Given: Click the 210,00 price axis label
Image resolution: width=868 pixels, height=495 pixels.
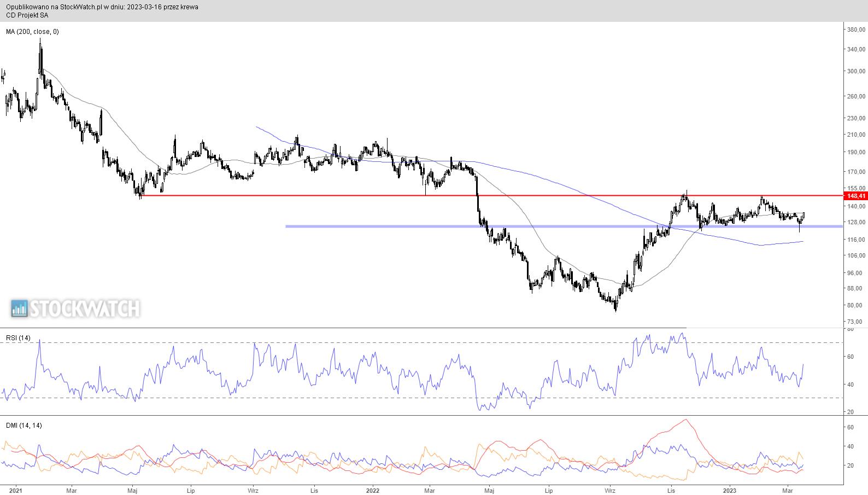Looking at the screenshot, I should coord(856,135).
